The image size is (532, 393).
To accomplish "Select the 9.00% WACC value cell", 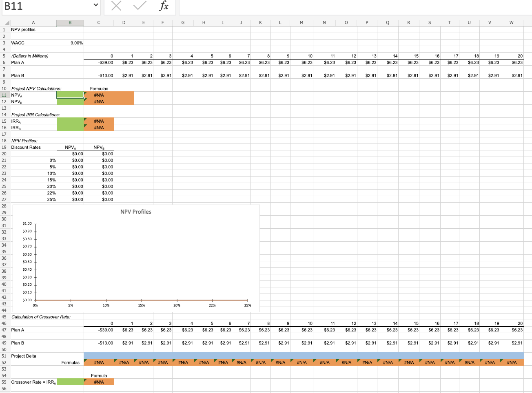I will click(70, 43).
